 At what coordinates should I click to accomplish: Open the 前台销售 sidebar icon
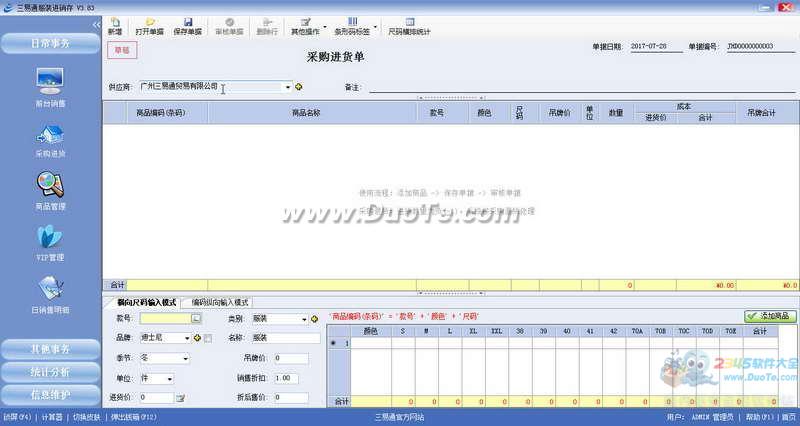(x=50, y=80)
